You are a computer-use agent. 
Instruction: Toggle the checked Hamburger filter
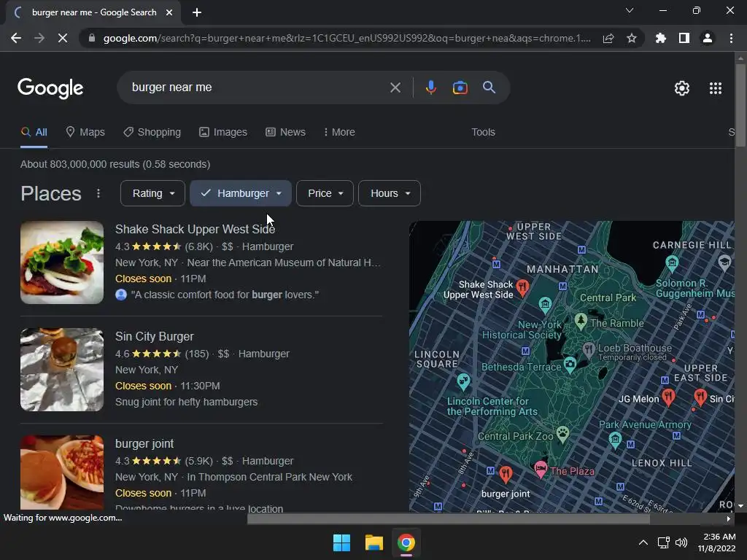(x=241, y=193)
